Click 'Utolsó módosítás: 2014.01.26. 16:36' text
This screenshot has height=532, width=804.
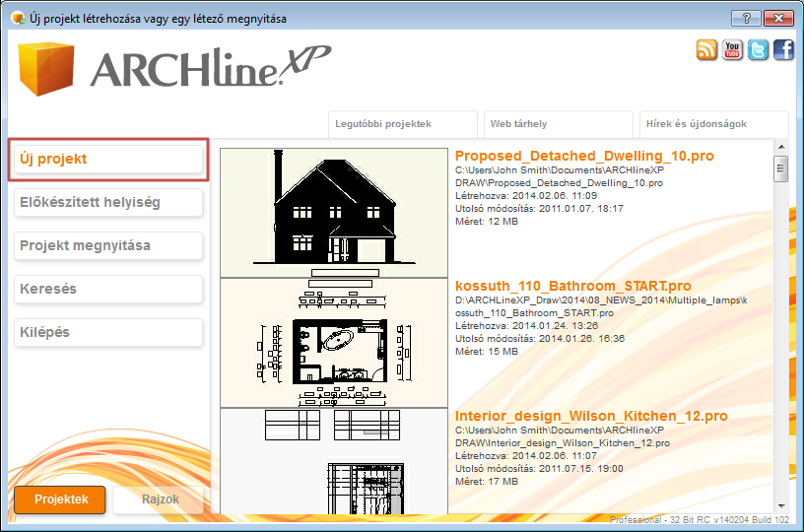coord(540,339)
